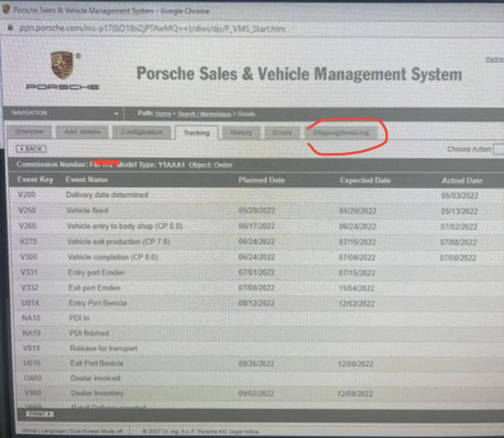Click expected date 12/02/2022 for Entry Port Benicia
Image resolution: width=504 pixels, height=438 pixels.
[x=356, y=304]
